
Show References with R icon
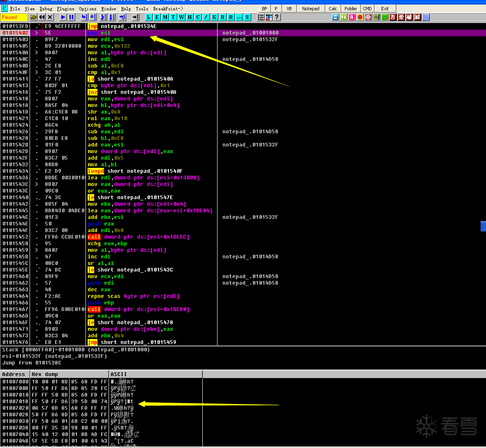231,17
